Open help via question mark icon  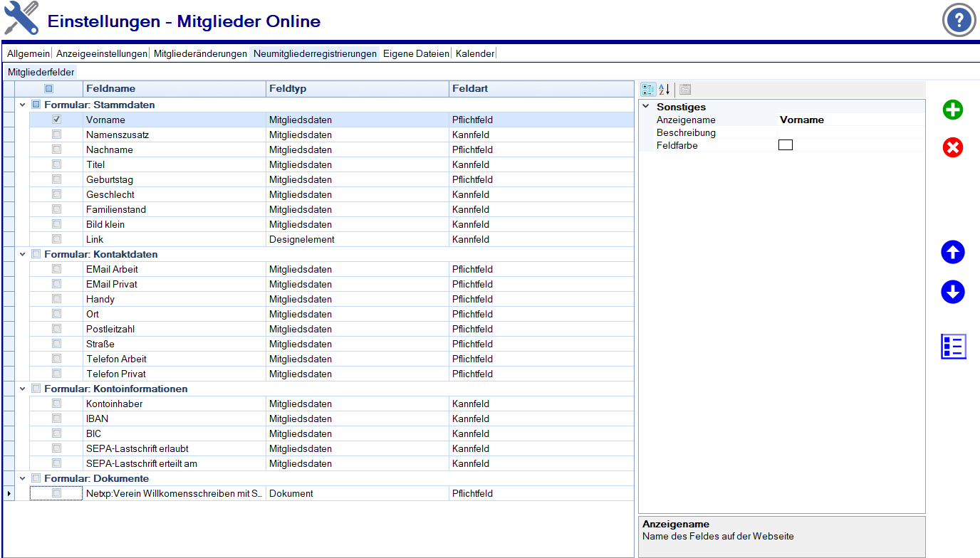pos(959,20)
